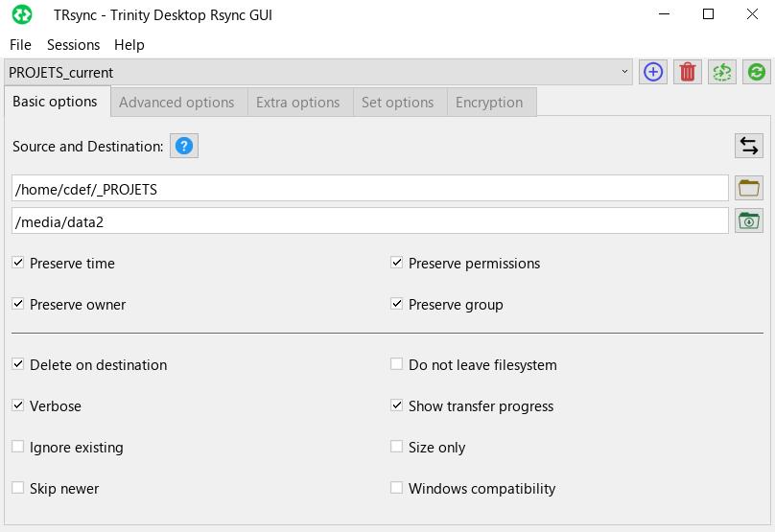Delete session with red trash icon
The image size is (775, 532).
[x=688, y=72]
